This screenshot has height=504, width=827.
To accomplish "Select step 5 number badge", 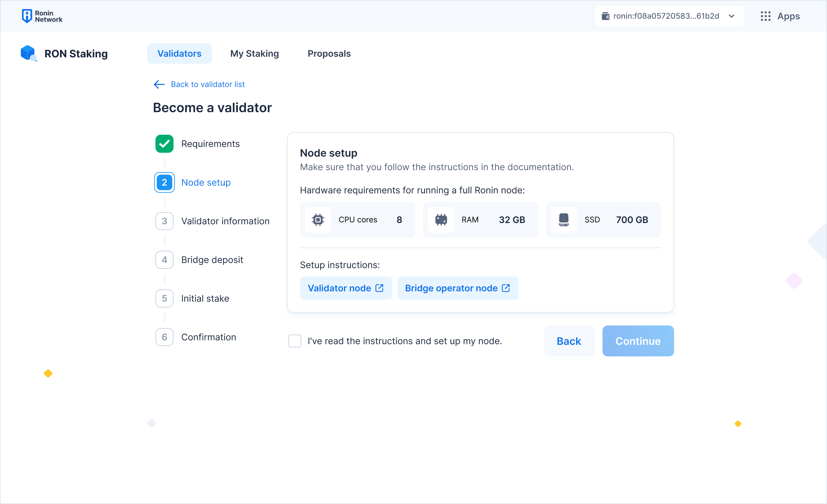I will 164,298.
